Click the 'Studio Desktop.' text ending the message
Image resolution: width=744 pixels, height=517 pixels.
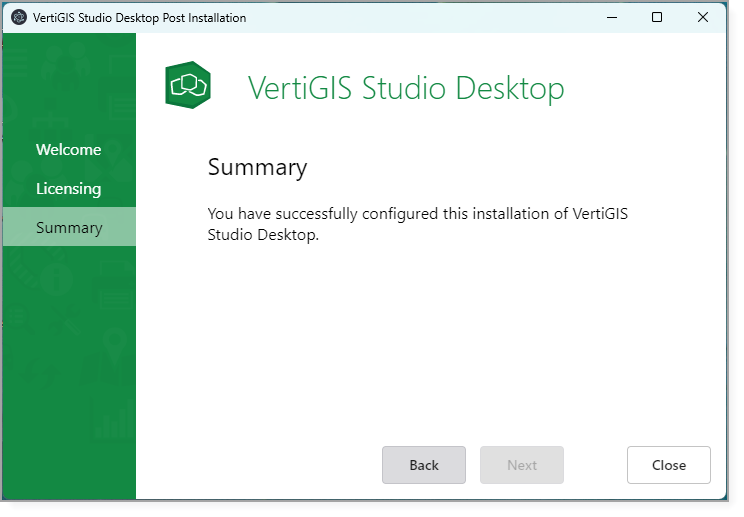coord(263,236)
